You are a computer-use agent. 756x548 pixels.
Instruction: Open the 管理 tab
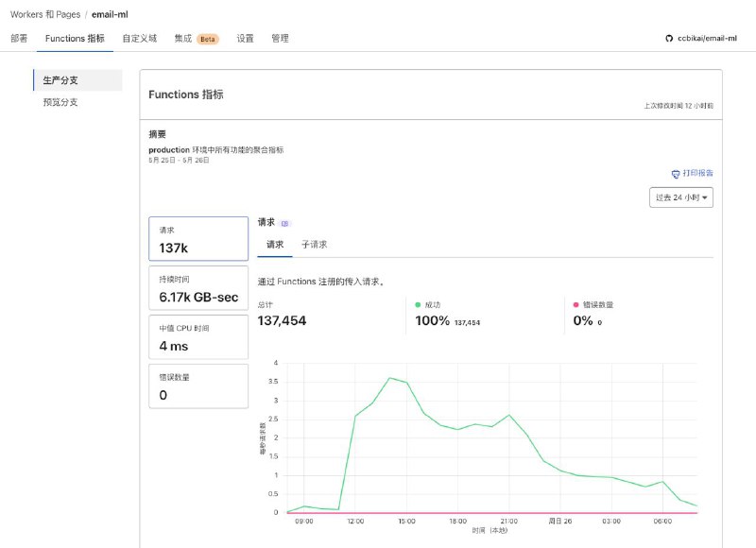(x=280, y=39)
